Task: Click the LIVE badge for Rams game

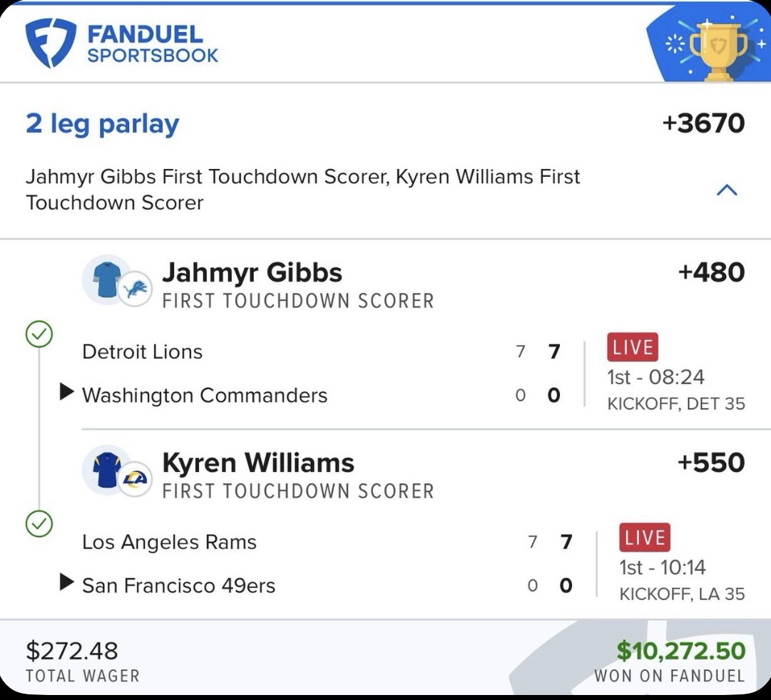Action: [x=645, y=538]
